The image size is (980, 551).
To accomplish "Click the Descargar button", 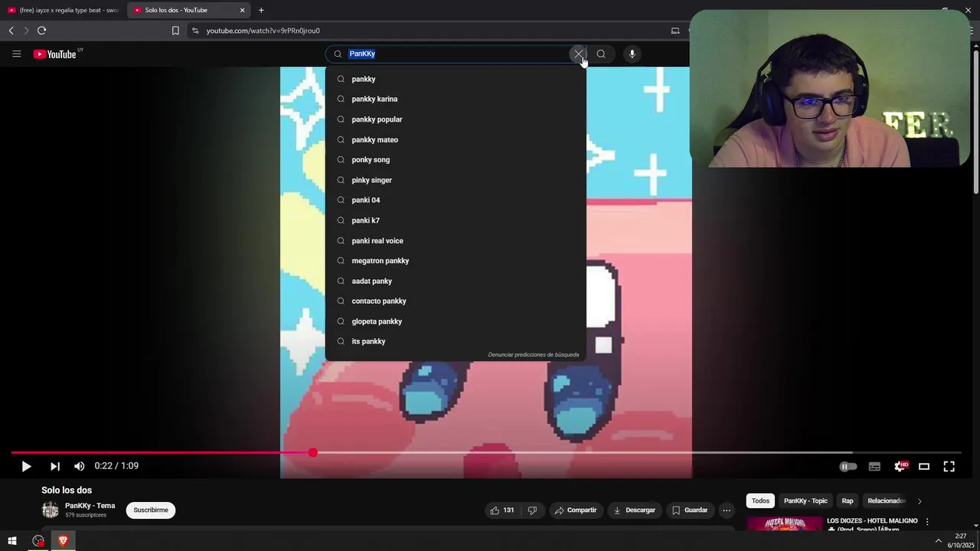I will tap(635, 510).
